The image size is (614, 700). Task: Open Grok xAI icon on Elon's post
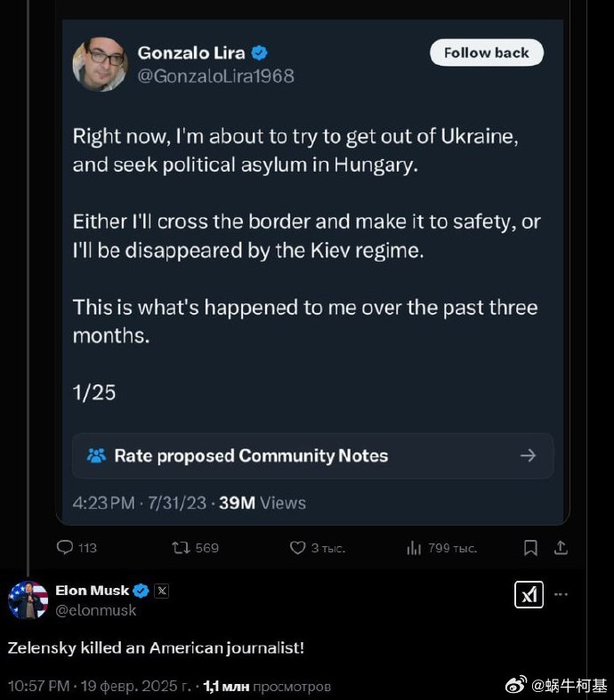[529, 594]
